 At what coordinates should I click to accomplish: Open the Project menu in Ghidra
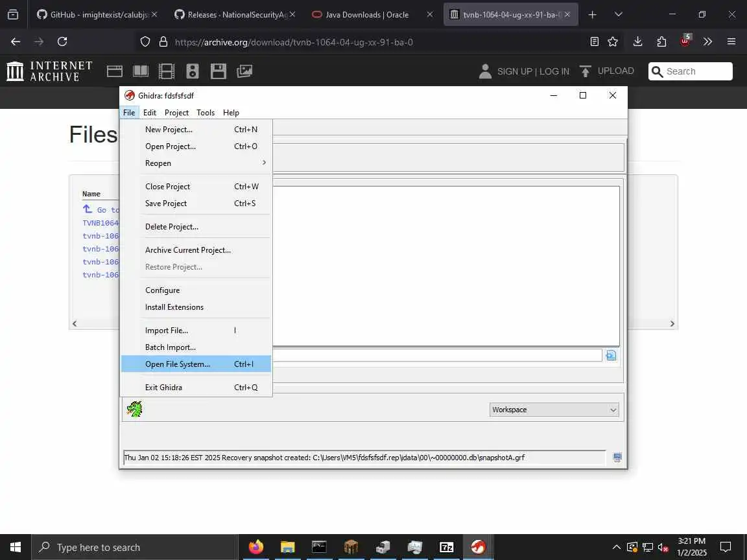(177, 113)
